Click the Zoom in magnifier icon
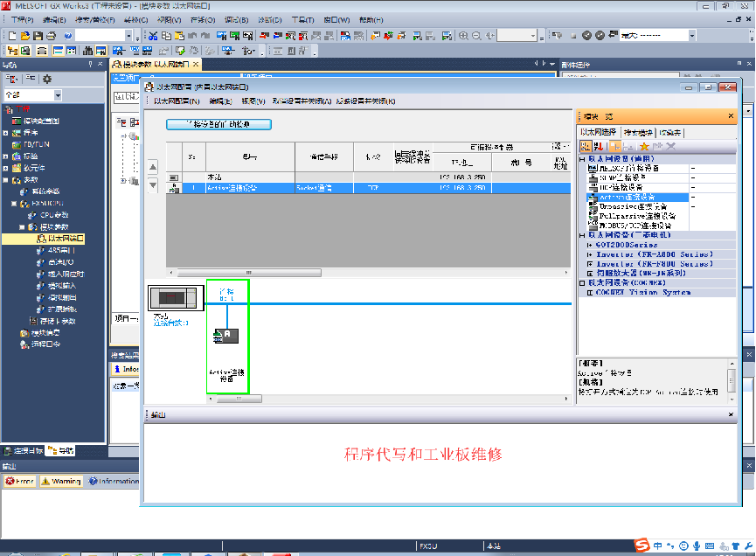Viewport: 756px width, 556px height. (x=463, y=35)
